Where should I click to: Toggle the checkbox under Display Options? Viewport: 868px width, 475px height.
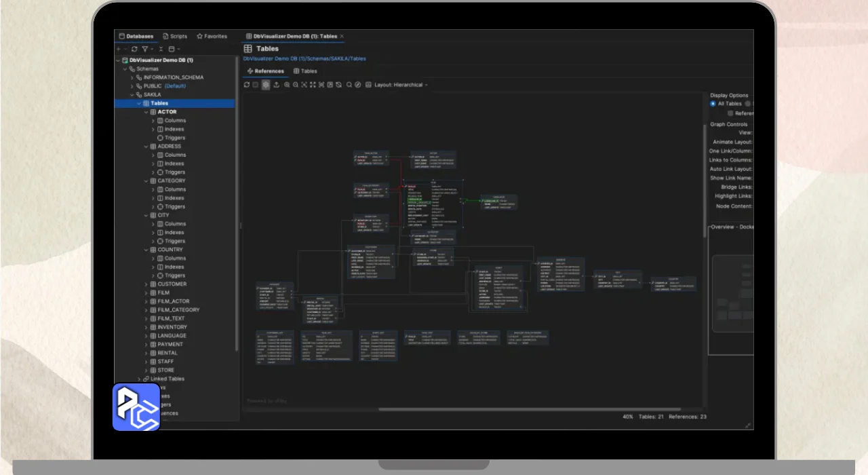click(730, 113)
